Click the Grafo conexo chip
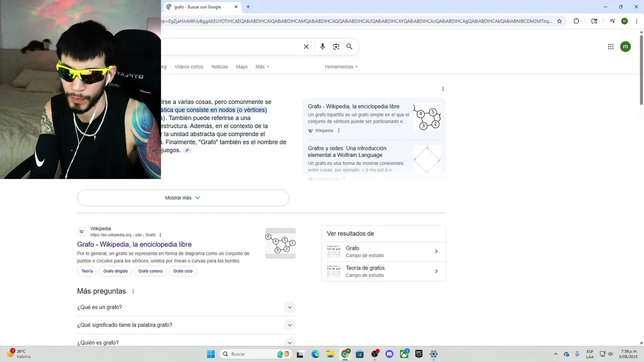644x362 pixels. coord(150,271)
